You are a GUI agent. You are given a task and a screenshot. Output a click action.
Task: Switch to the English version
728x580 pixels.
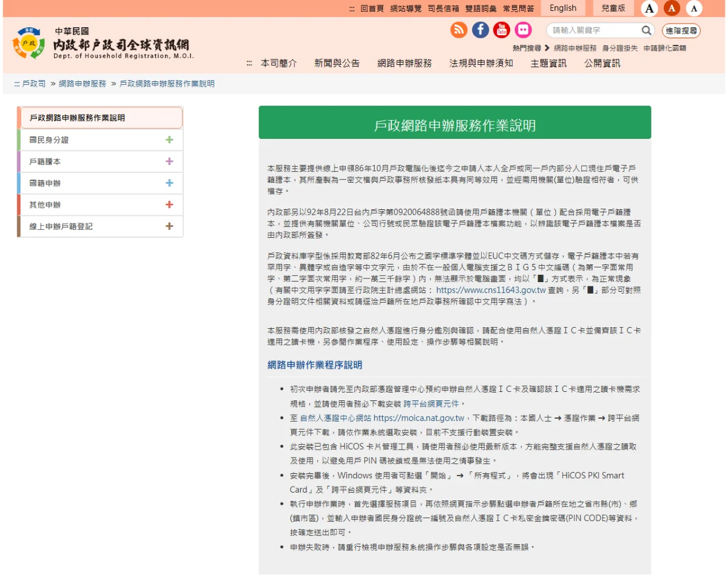point(563,8)
